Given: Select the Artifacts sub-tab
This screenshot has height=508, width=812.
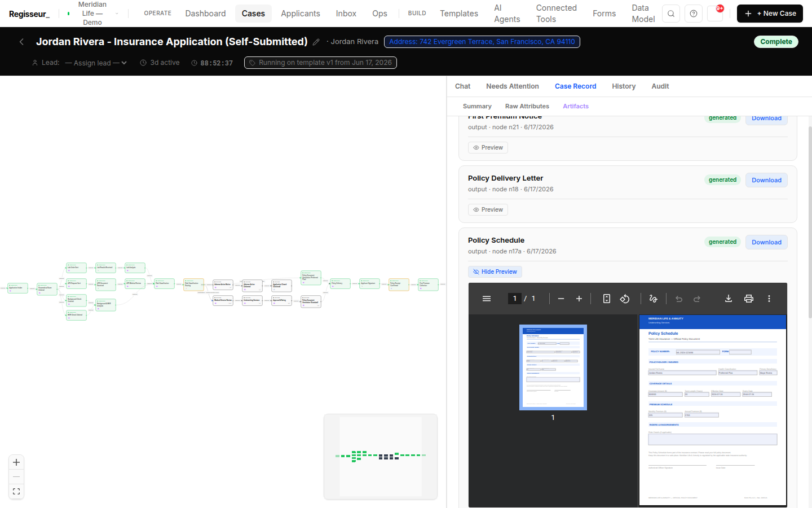Looking at the screenshot, I should [x=576, y=106].
